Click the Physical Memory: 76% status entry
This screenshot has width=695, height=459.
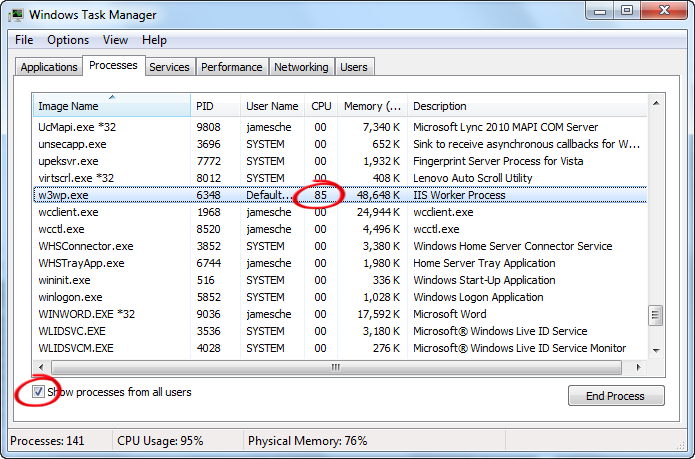tap(308, 441)
